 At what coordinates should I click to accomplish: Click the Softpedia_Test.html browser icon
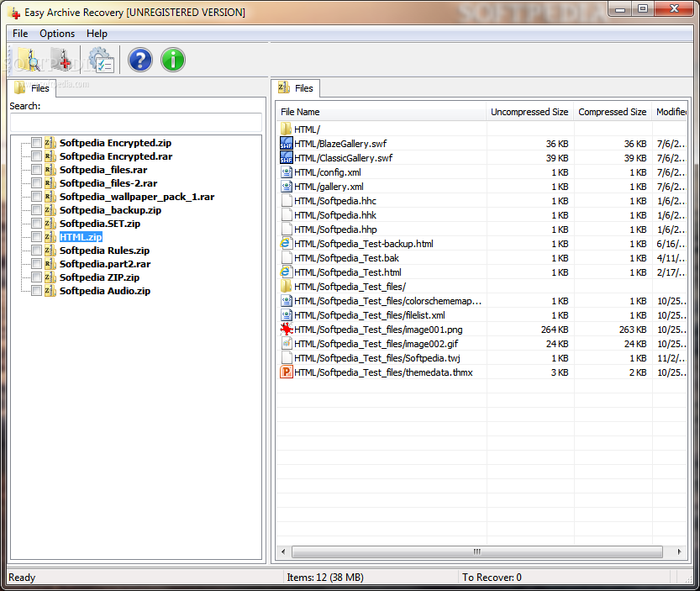pyautogui.click(x=287, y=272)
